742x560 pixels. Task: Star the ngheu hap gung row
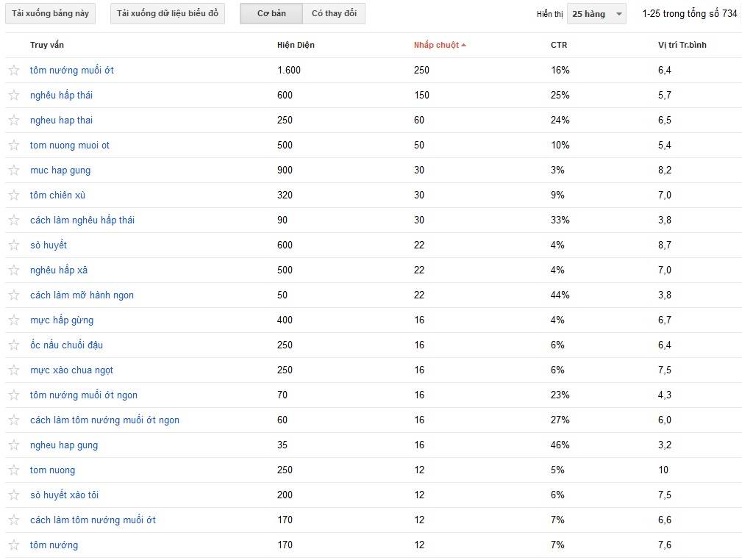(14, 445)
